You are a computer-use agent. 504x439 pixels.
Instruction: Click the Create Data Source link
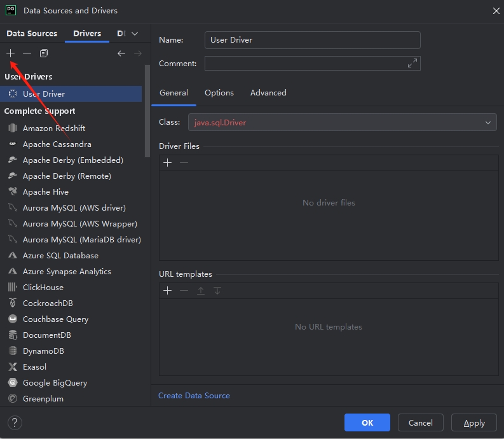click(194, 396)
